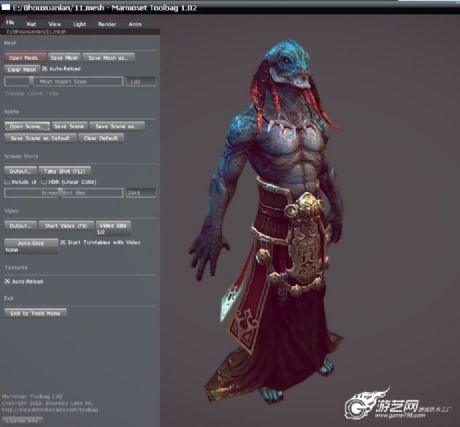
Task: Open the Video Size dropdown
Action: [x=113, y=228]
